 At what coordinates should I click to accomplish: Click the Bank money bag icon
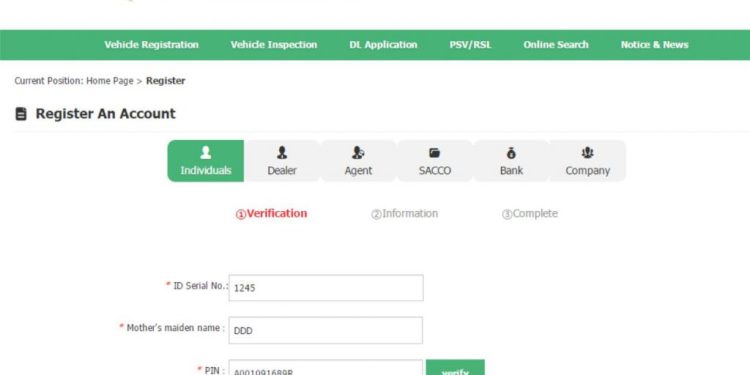(511, 153)
